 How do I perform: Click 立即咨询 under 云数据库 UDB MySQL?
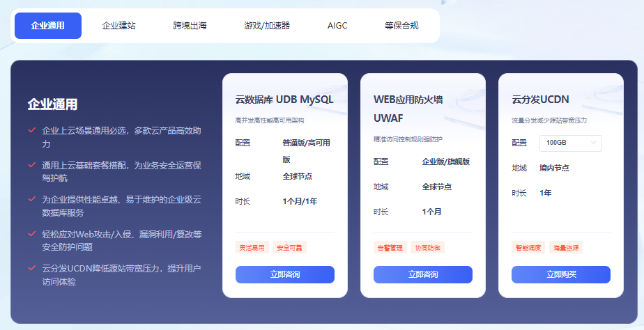[x=285, y=274]
